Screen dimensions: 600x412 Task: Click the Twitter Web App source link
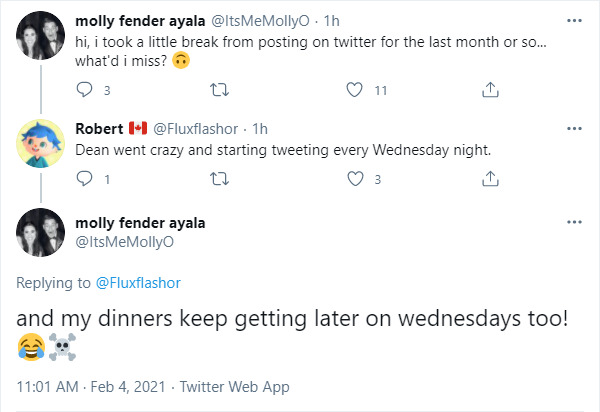[x=233, y=386]
